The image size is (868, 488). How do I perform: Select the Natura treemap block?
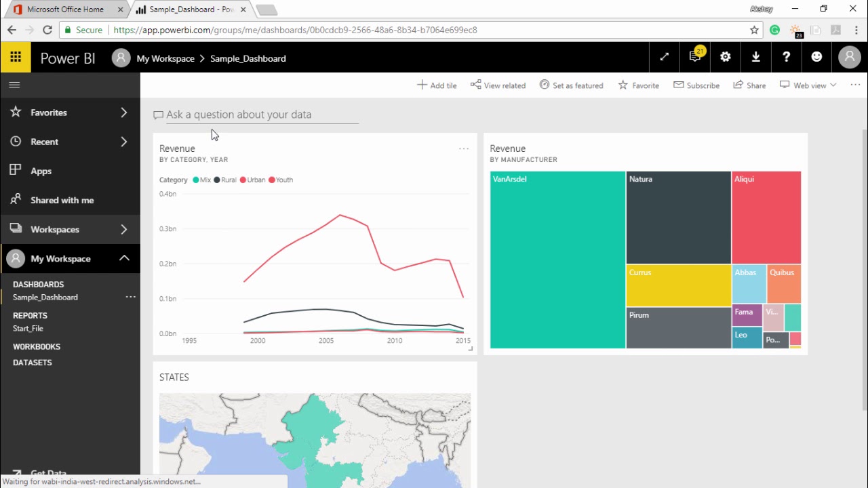point(678,218)
